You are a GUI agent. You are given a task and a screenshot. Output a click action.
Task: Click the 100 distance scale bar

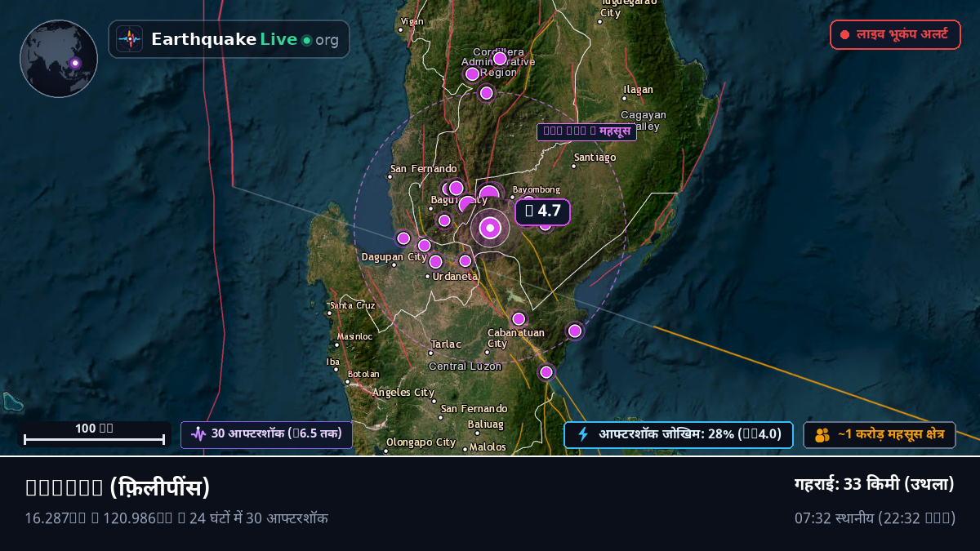coord(95,434)
